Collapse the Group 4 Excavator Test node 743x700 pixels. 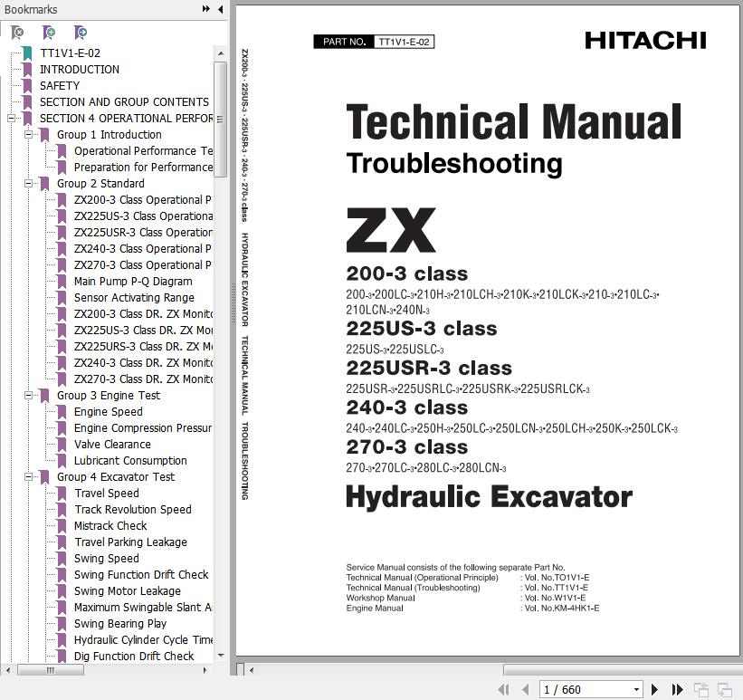pyautogui.click(x=28, y=476)
